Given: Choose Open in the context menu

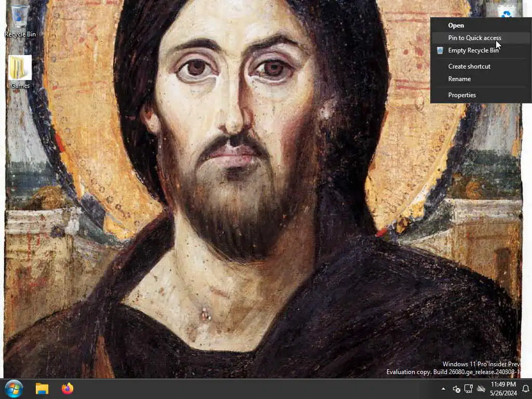Looking at the screenshot, I should pyautogui.click(x=481, y=25).
